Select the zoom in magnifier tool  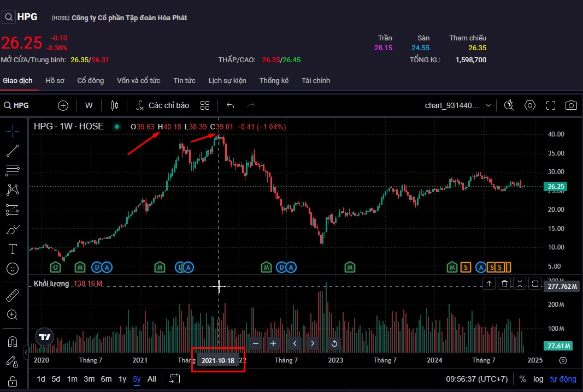pyautogui.click(x=13, y=315)
